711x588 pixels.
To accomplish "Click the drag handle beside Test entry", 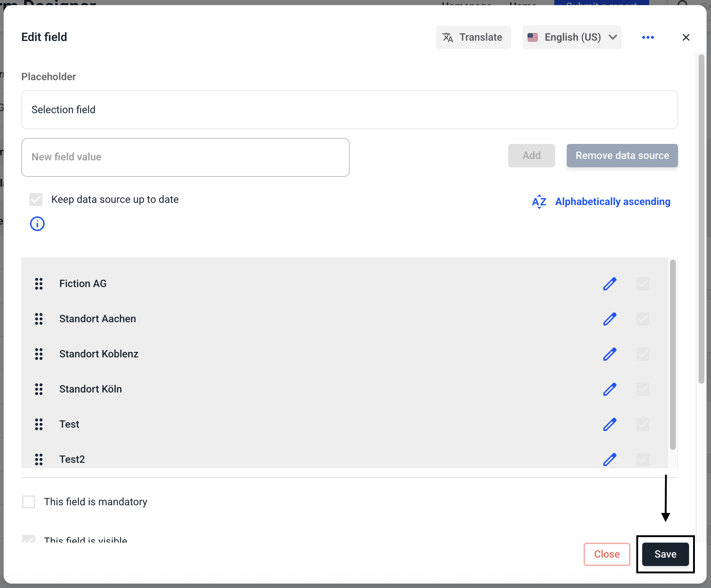I will click(39, 424).
